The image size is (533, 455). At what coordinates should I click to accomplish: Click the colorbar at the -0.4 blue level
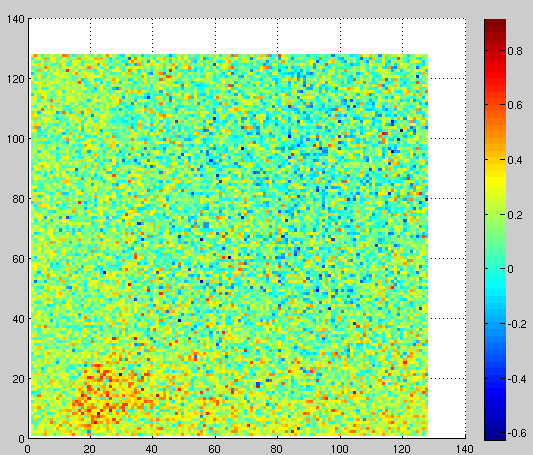click(x=495, y=378)
